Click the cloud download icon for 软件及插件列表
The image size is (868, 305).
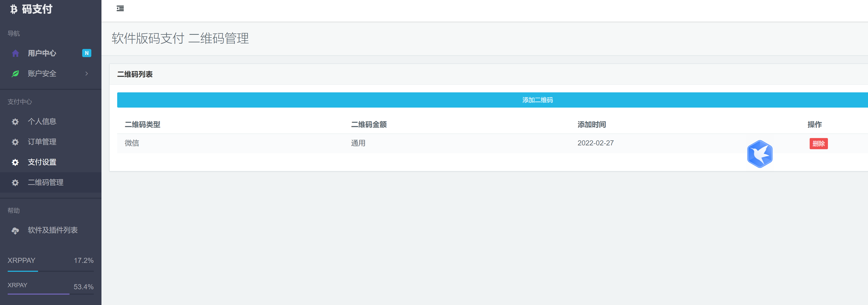click(x=15, y=230)
